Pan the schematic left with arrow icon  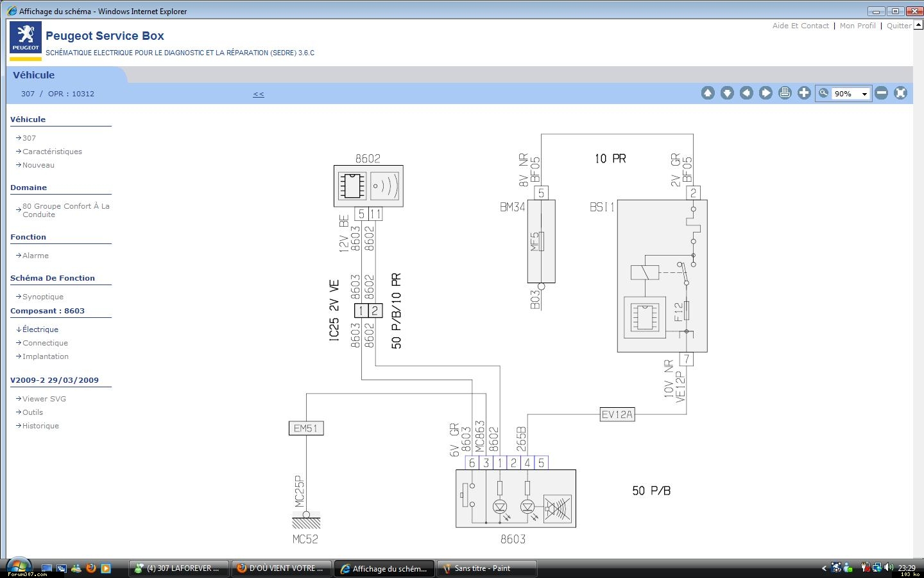coord(746,93)
